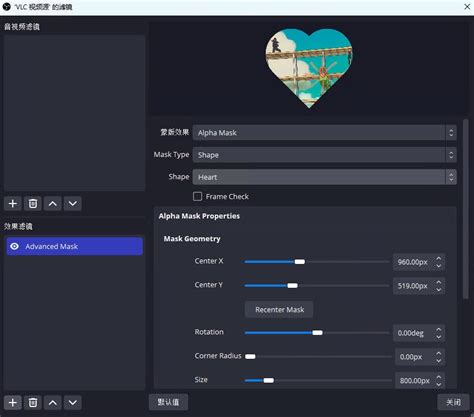Enable the Frame Check checkbox
This screenshot has width=474, height=417.
(x=197, y=196)
